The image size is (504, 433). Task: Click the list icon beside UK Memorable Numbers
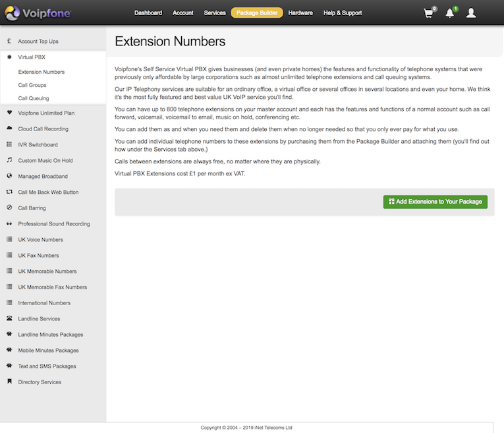point(9,271)
